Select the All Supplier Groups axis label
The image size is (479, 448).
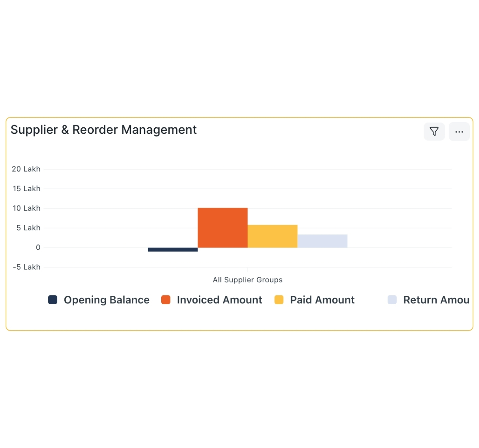[247, 280]
